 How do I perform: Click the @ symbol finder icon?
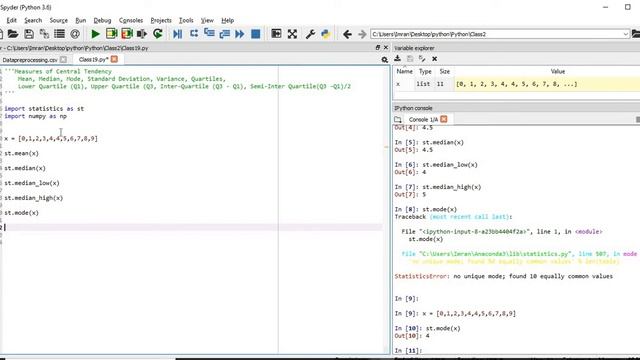(75, 34)
